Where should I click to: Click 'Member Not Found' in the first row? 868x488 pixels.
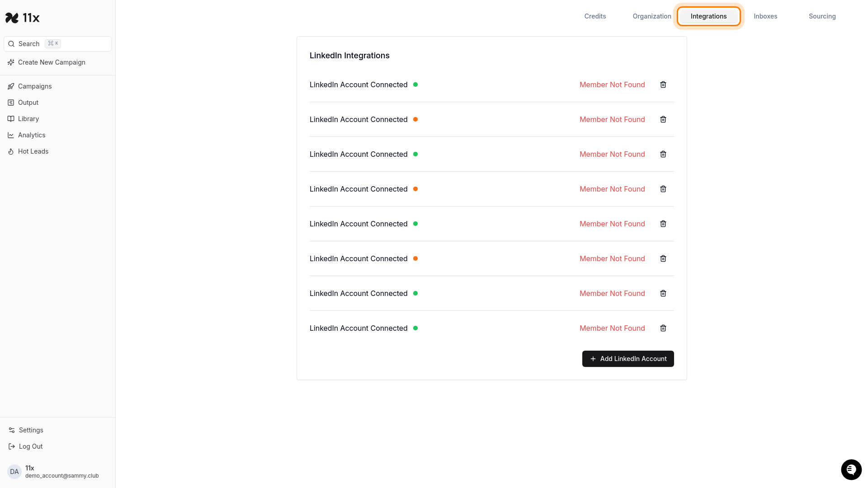[612, 84]
